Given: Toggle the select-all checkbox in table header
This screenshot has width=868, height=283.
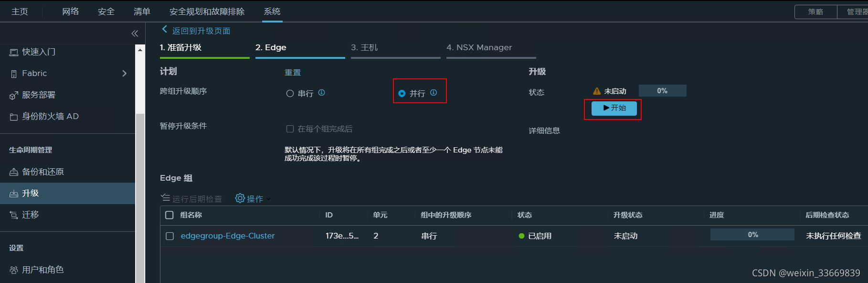Looking at the screenshot, I should 169,215.
